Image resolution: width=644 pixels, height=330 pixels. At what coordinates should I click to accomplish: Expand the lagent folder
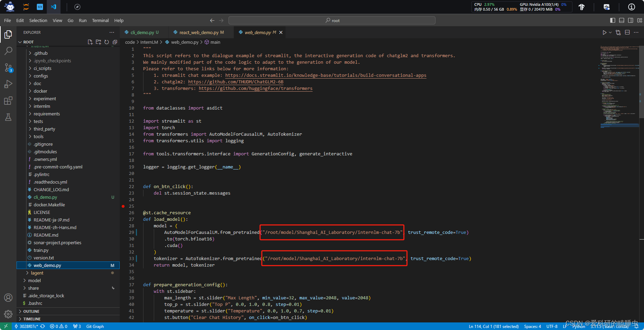click(x=37, y=273)
